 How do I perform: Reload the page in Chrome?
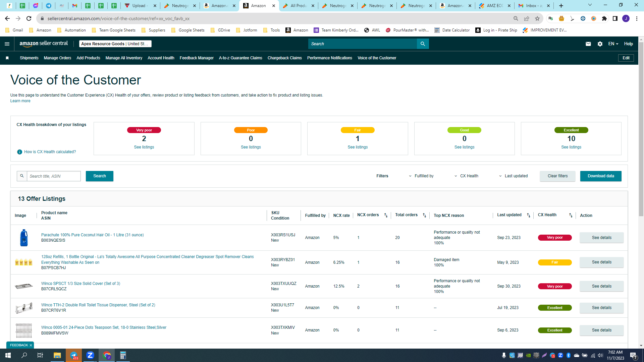(x=29, y=18)
